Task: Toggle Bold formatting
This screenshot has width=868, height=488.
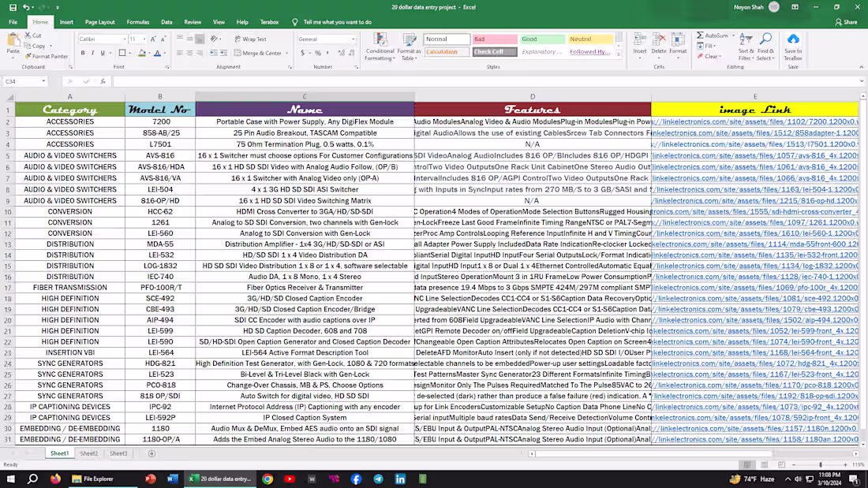Action: [x=82, y=53]
